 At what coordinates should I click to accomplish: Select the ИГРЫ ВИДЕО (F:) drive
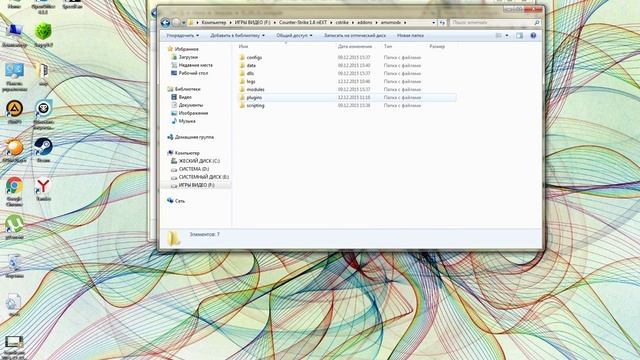(x=196, y=185)
